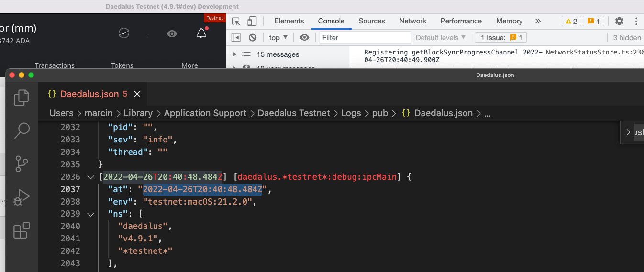Expand the chevron arrow in the find widget

628,132
